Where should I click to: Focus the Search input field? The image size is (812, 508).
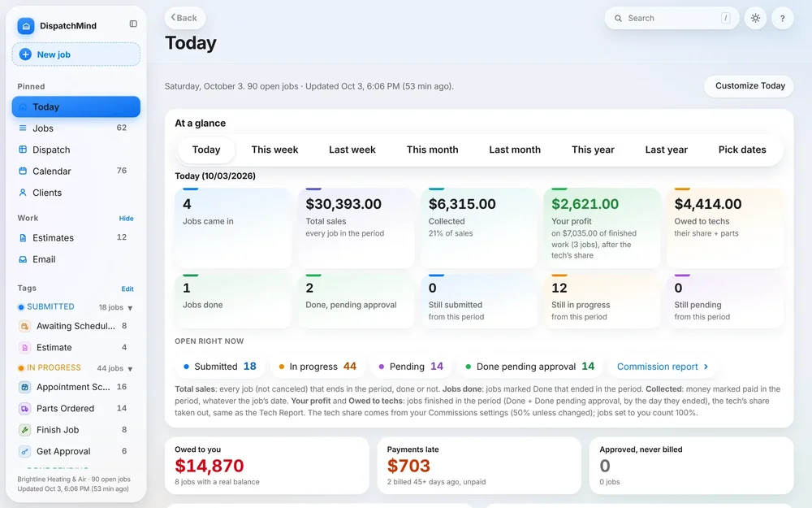click(x=672, y=18)
